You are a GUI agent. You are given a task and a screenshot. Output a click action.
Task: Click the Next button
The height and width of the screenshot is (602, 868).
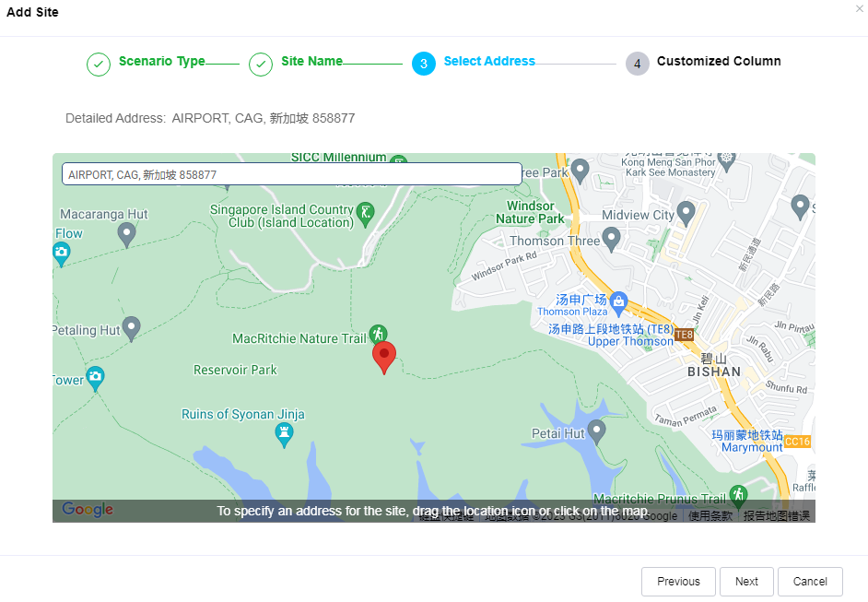tap(746, 582)
